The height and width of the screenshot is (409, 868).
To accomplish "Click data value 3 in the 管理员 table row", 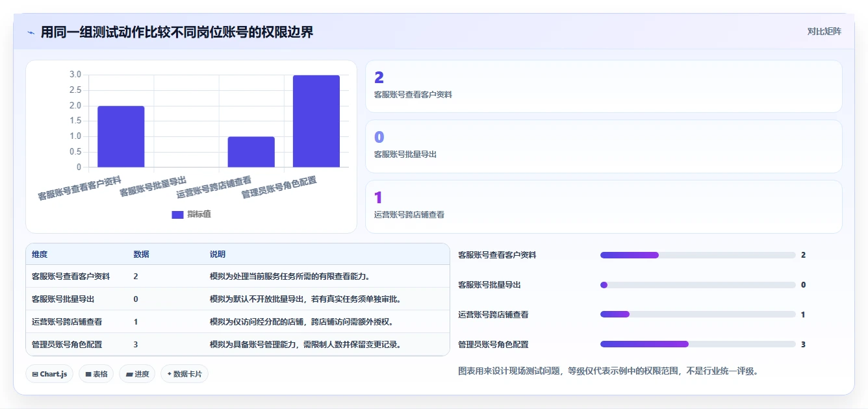I will (x=136, y=344).
